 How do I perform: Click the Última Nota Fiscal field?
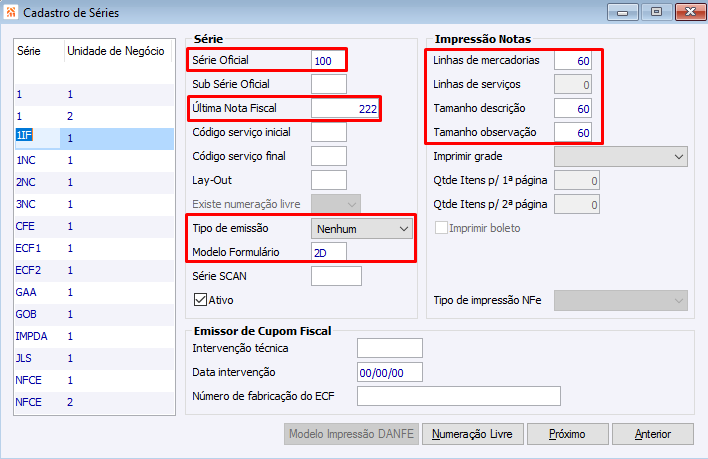pos(345,108)
